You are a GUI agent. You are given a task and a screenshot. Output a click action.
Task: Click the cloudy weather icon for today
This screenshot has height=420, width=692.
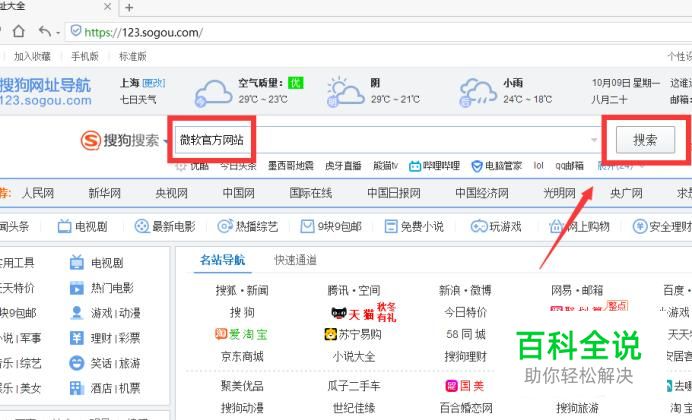213,93
